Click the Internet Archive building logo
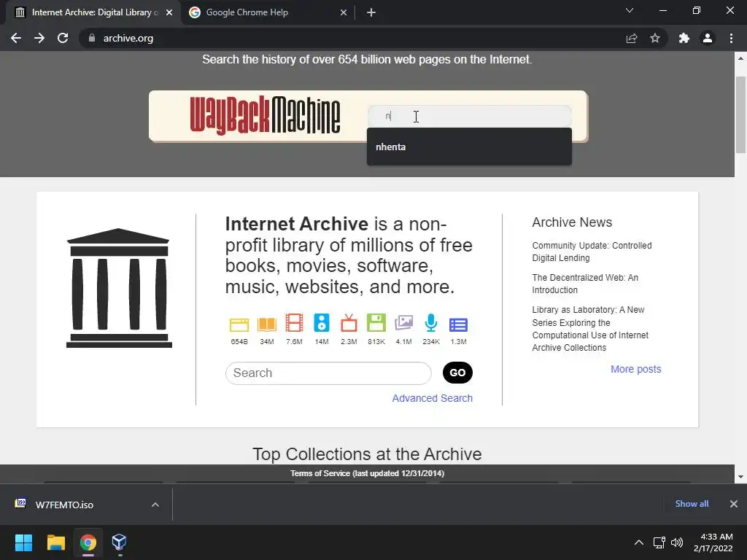Image resolution: width=747 pixels, height=560 pixels. [x=119, y=288]
